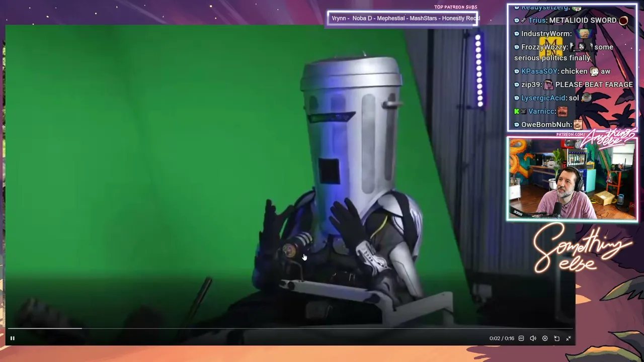
Task: Click the METALIOID SWORD chat message
Action: click(583, 21)
